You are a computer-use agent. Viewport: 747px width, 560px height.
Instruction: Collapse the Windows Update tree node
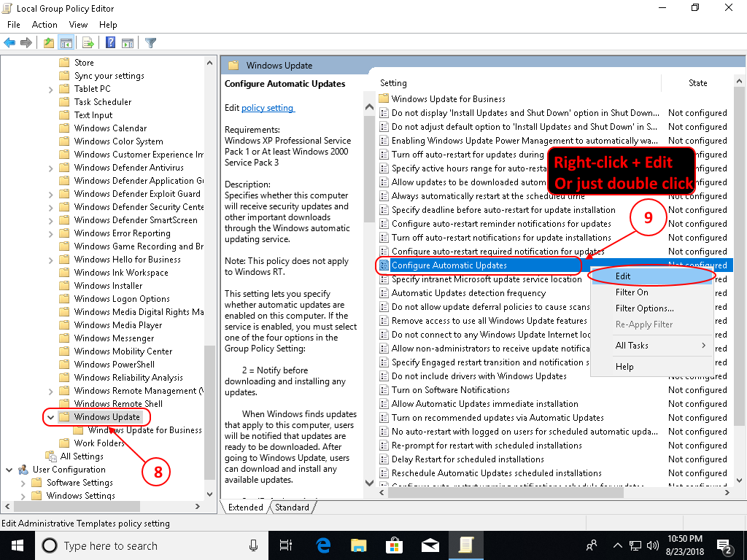pyautogui.click(x=50, y=417)
